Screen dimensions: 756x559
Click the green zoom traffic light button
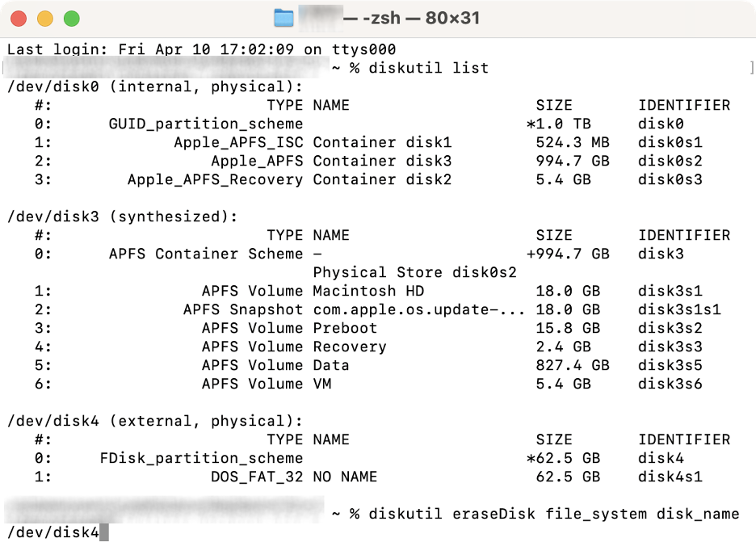coord(71,16)
